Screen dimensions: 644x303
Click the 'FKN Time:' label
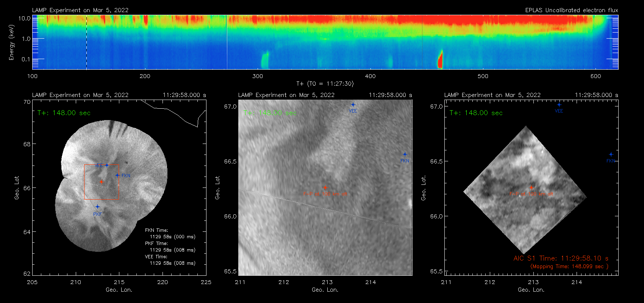(156, 230)
